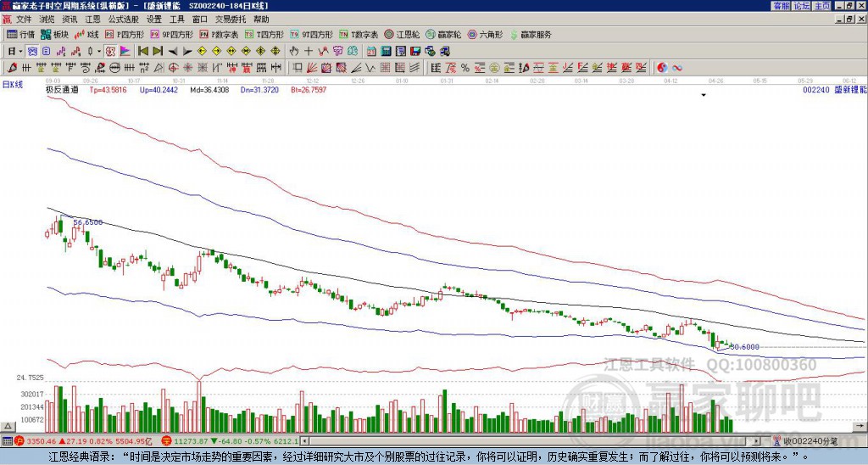The height and width of the screenshot is (465, 868).
Task: Open the 板块 sector view
Action: click(x=55, y=34)
